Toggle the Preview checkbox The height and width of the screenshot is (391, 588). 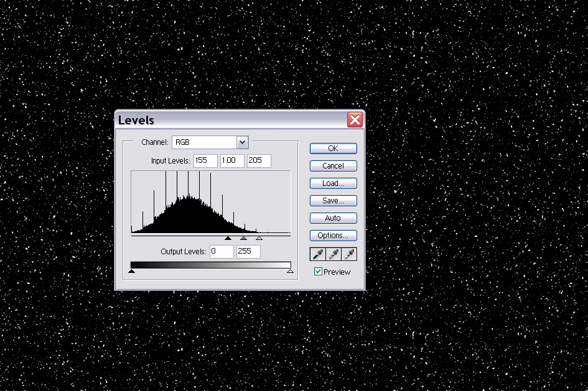[x=319, y=272]
